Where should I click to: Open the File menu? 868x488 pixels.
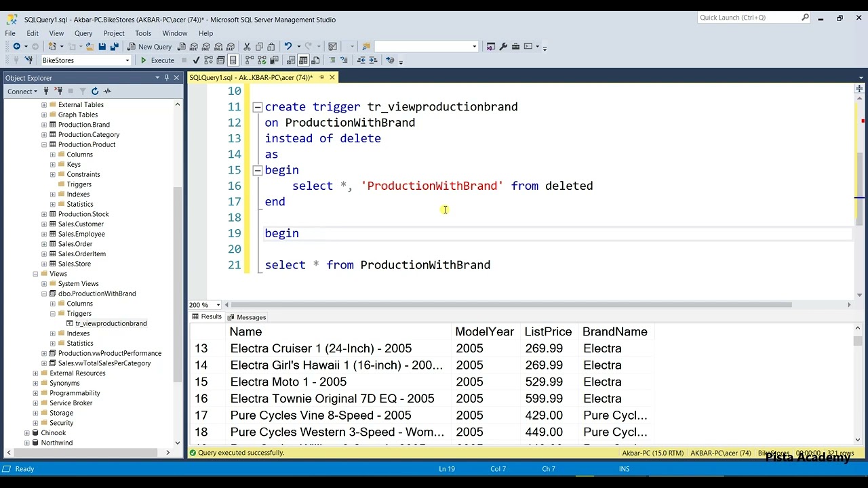[x=10, y=33]
